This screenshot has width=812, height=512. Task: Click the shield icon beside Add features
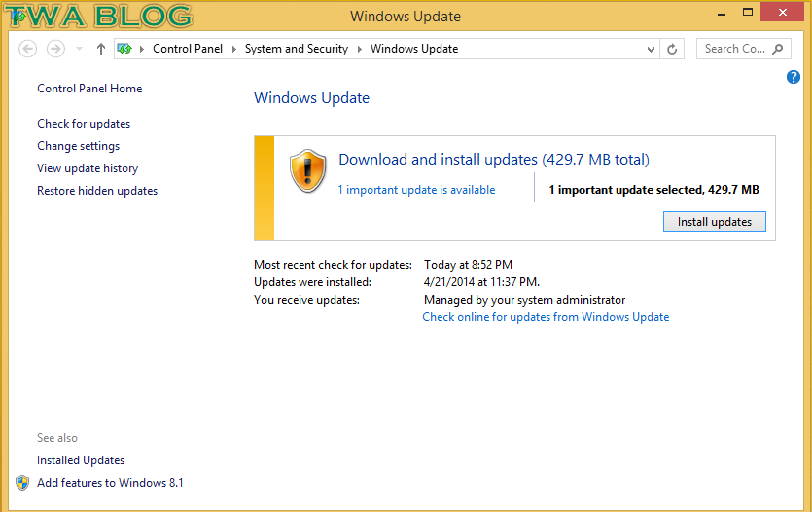22,483
